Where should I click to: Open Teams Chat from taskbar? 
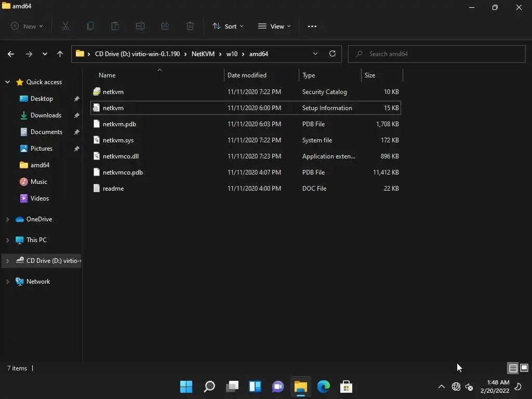pyautogui.click(x=278, y=387)
